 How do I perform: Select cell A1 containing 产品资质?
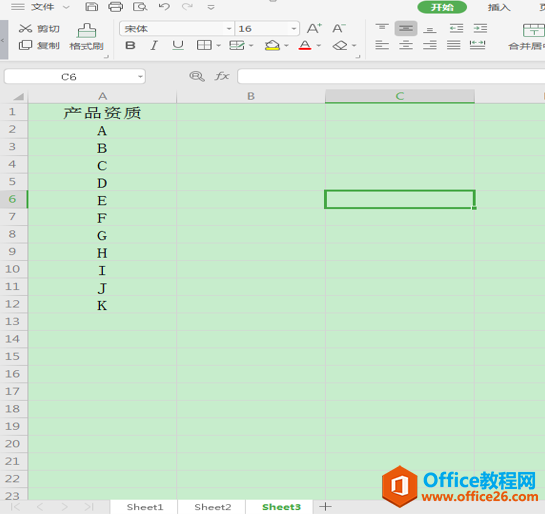coord(102,112)
